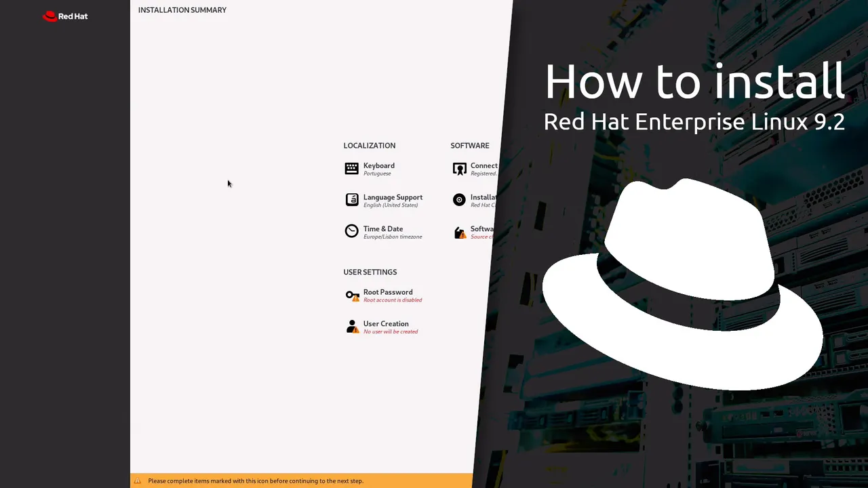The image size is (868, 488).
Task: Open User Creation settings
Action: pos(386,323)
